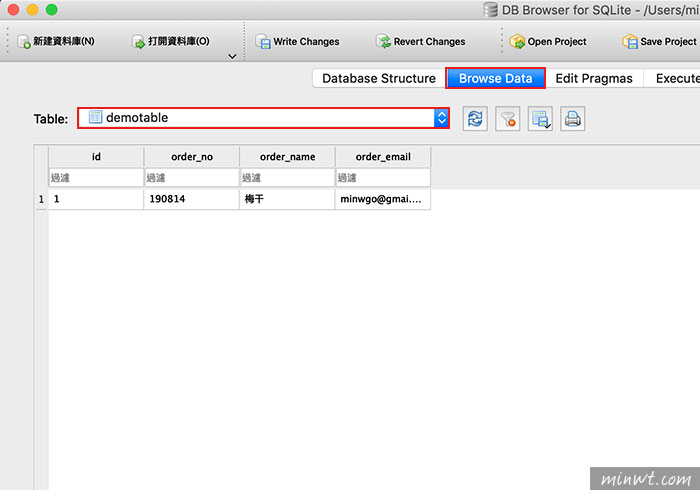
Task: Sort by the order_name column header
Action: (x=287, y=157)
